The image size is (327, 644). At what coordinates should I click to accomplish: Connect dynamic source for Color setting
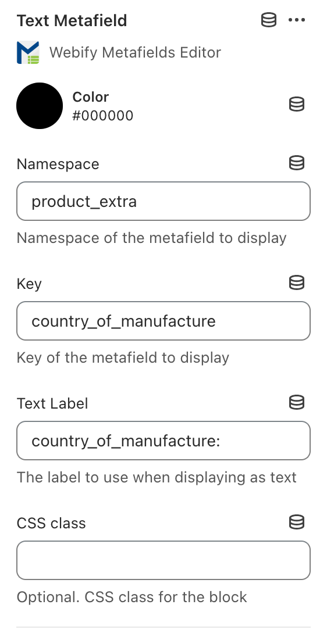pos(297,104)
